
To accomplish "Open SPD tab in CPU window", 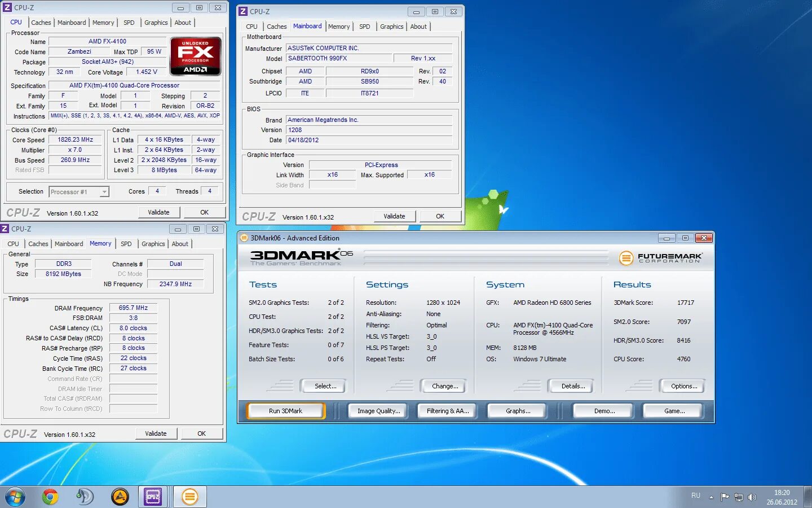I will (129, 23).
